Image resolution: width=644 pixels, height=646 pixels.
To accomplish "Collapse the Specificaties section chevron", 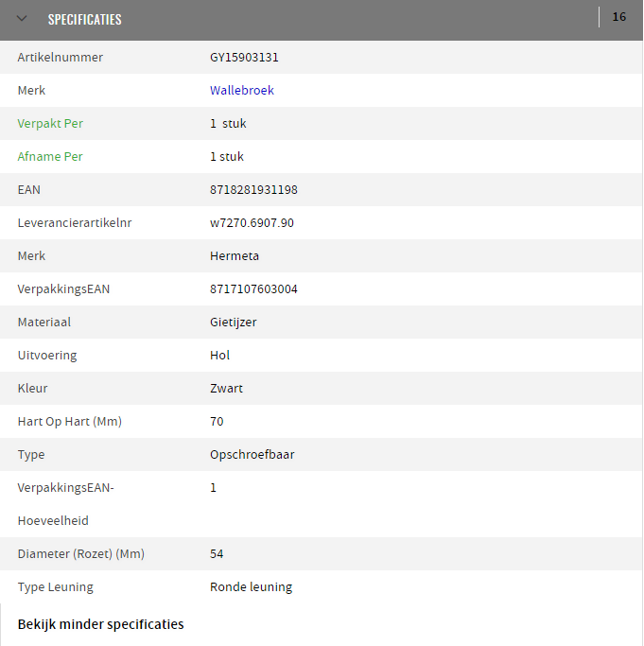I will click(x=22, y=19).
